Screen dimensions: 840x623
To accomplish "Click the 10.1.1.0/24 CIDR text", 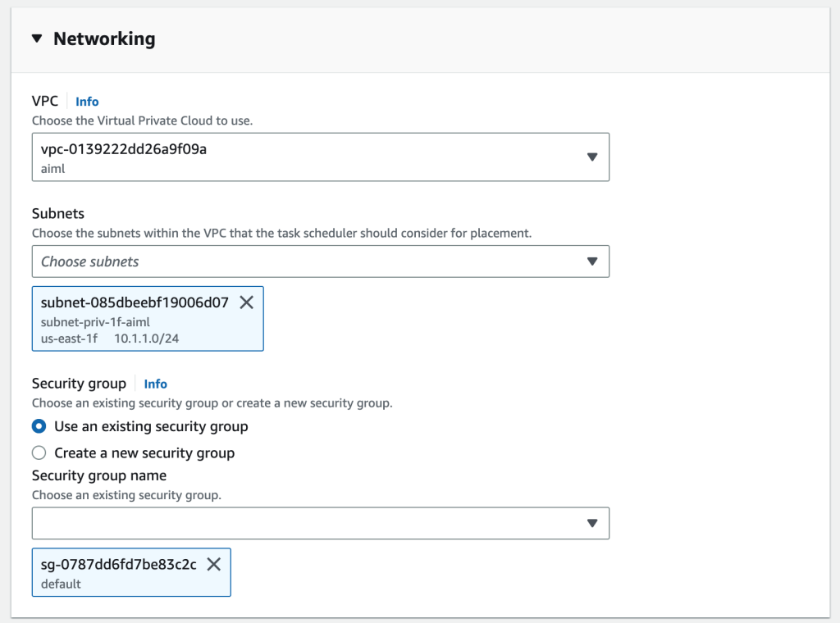I will [146, 337].
